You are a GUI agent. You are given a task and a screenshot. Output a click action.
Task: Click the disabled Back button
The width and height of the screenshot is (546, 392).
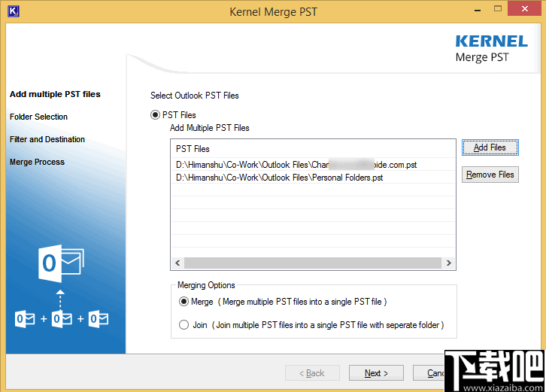pos(312,373)
